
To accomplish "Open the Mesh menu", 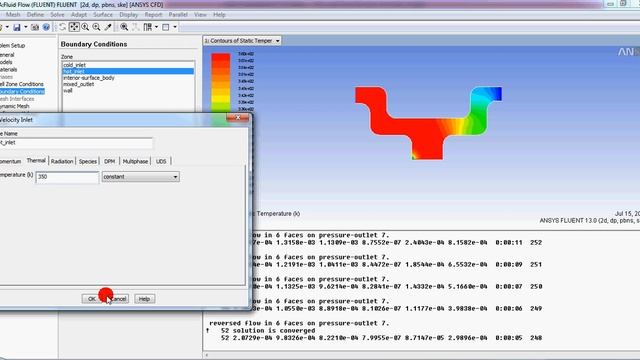I will (13, 15).
